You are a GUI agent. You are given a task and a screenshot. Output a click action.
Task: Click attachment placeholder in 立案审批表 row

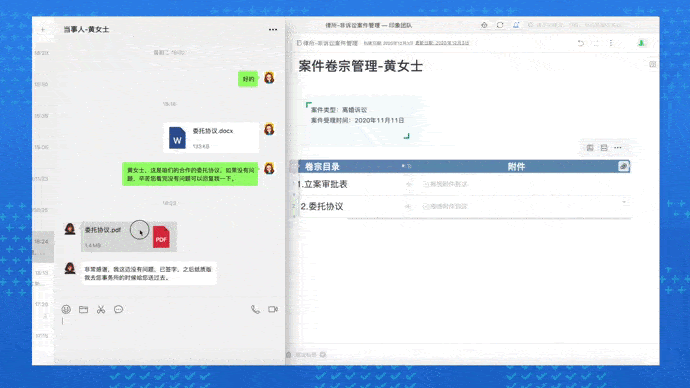445,184
